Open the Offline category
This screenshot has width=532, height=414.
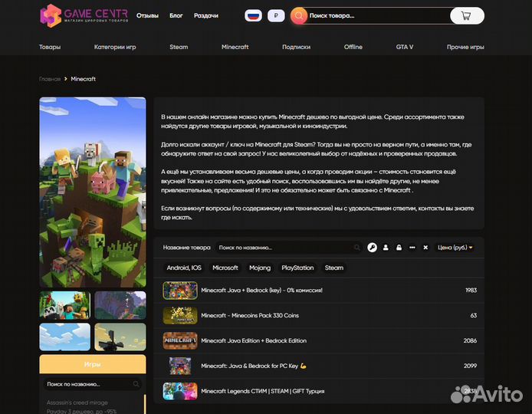pos(353,47)
